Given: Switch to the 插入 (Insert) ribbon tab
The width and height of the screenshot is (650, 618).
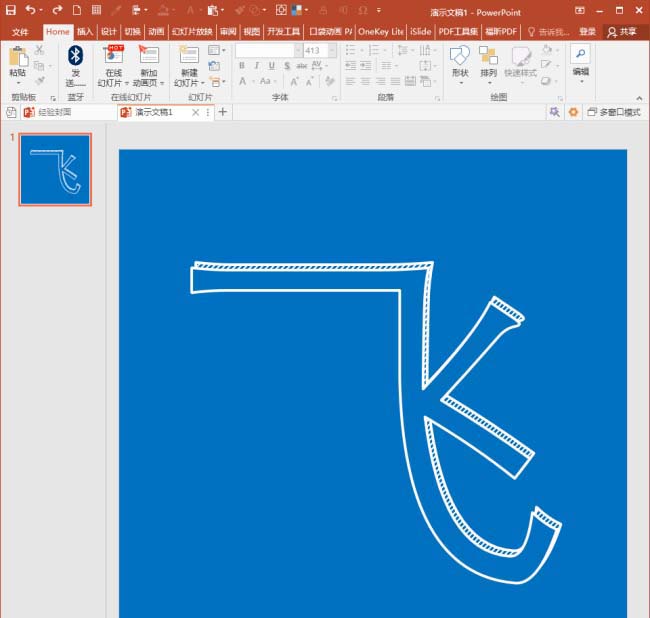Looking at the screenshot, I should pyautogui.click(x=85, y=31).
